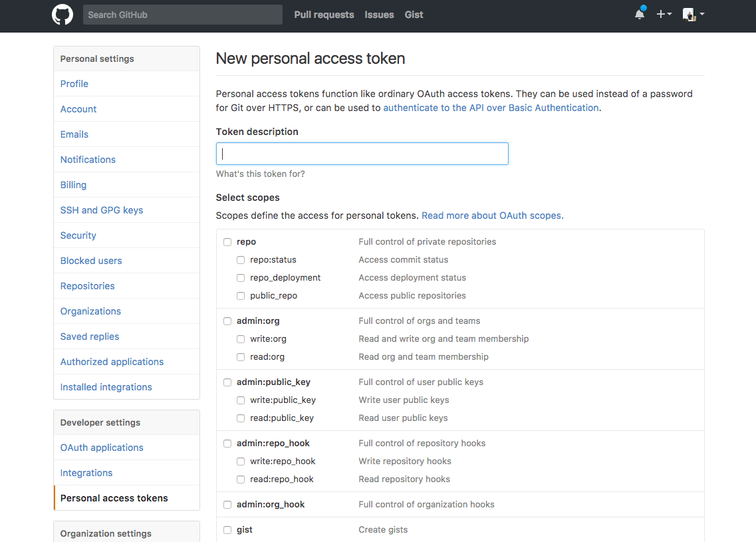Open Profile settings
This screenshot has width=756, height=542.
127,84
